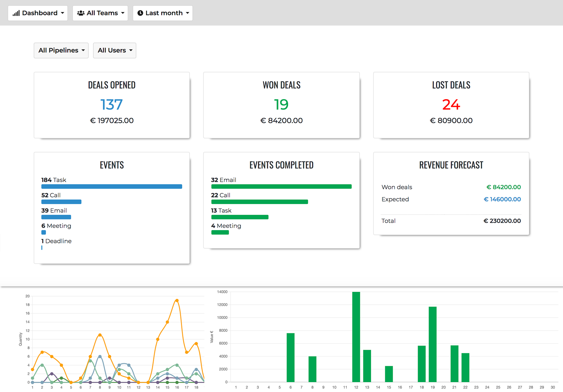Click the Total amount €230200.00

coord(501,221)
